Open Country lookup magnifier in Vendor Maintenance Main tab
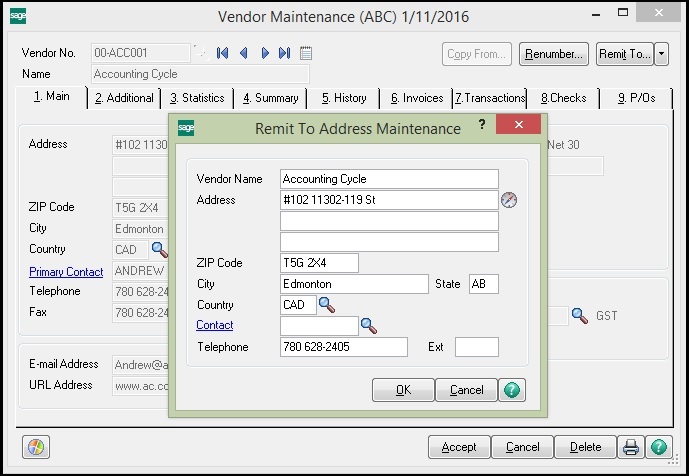 pyautogui.click(x=159, y=250)
